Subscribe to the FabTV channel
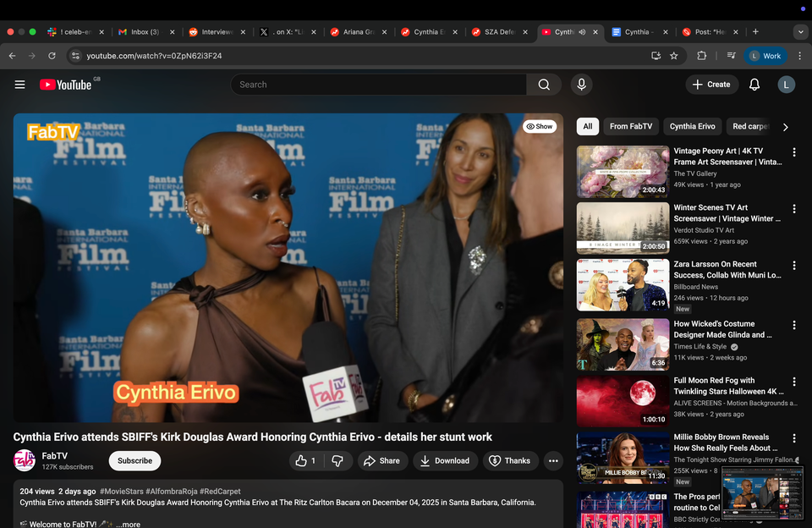 pos(134,460)
